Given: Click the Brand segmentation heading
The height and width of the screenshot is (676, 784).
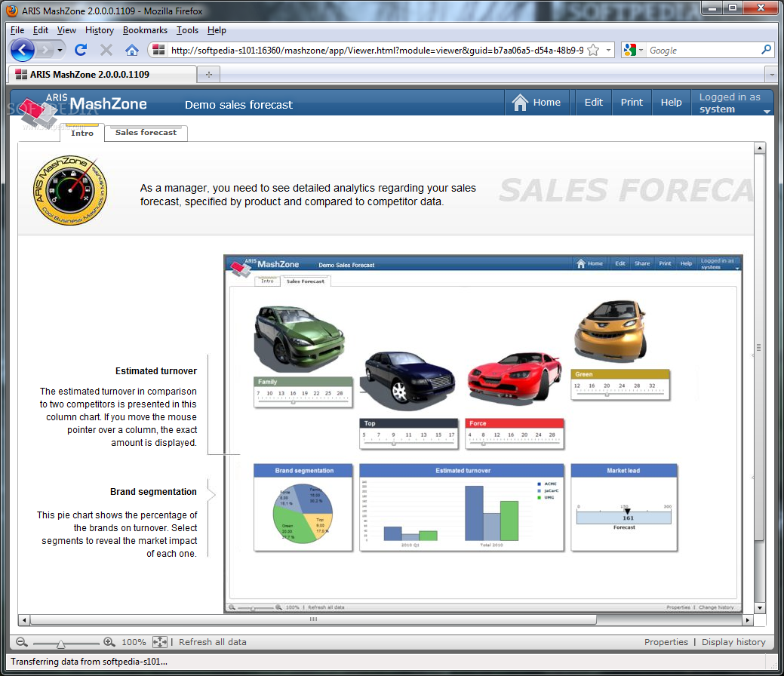Looking at the screenshot, I should point(153,492).
